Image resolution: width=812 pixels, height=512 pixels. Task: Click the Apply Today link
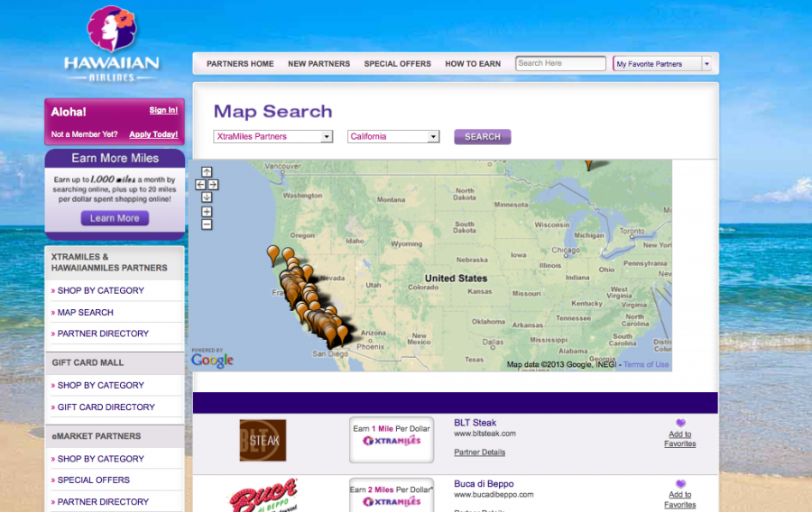click(x=153, y=134)
